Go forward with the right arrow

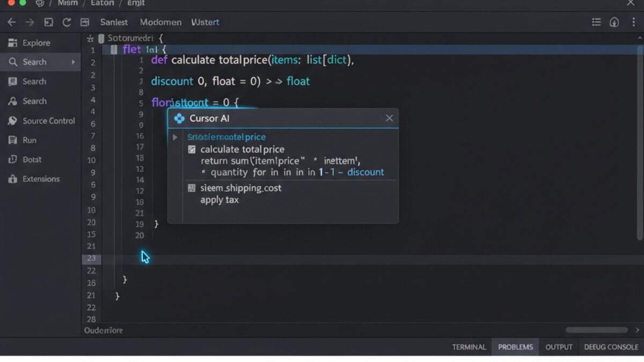(x=30, y=22)
